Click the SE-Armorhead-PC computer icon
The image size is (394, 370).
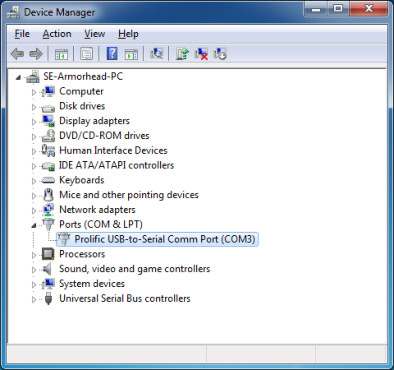[33, 77]
